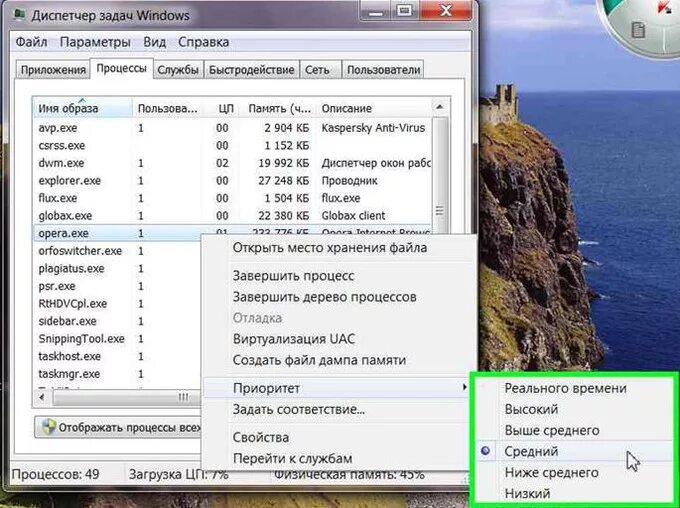Select the RtHDVCpl.exe process row
680x508 pixels.
click(117, 304)
